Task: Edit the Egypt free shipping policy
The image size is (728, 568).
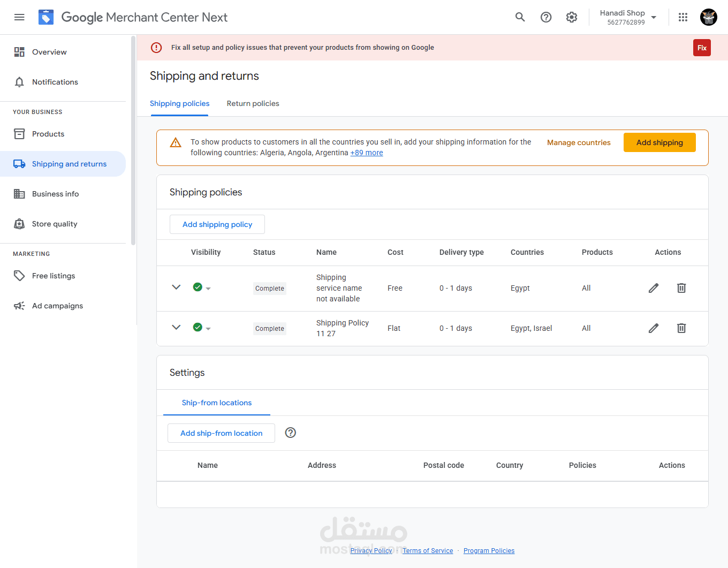Action: [654, 288]
